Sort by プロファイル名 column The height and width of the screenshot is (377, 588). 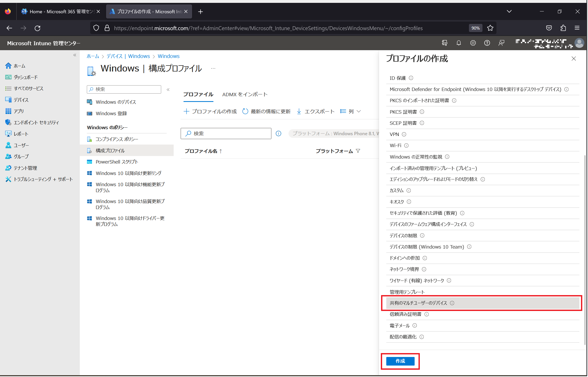tap(204, 151)
